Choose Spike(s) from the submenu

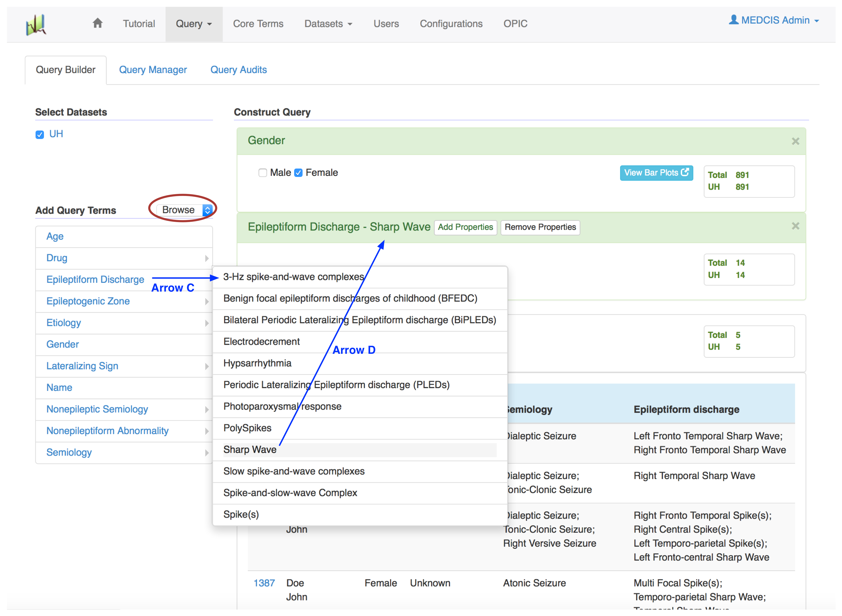click(x=360, y=515)
